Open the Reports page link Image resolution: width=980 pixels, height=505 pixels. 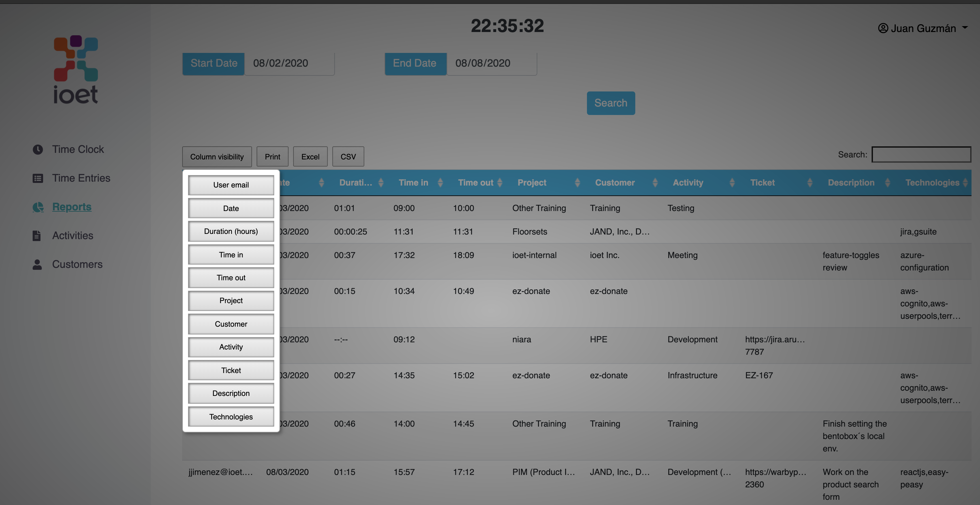(x=71, y=207)
